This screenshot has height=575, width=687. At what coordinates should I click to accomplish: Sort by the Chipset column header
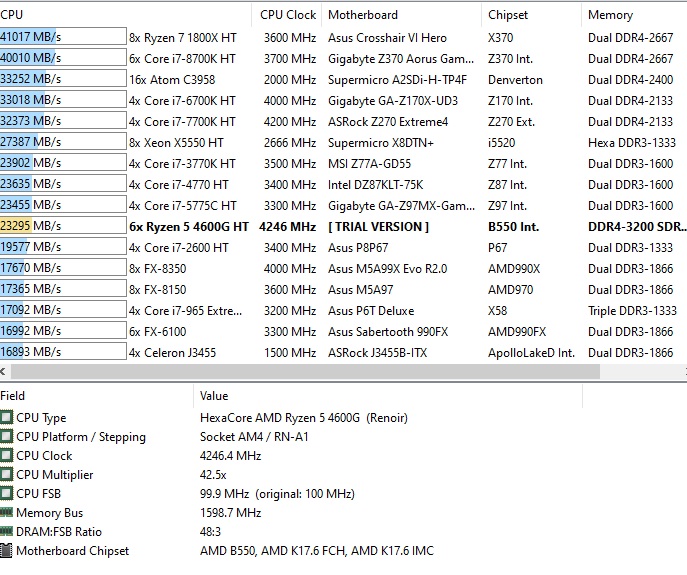531,14
